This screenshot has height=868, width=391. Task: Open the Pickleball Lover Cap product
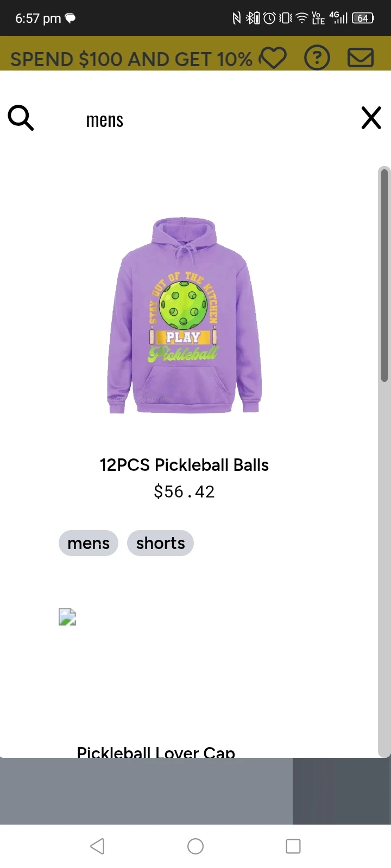156,751
